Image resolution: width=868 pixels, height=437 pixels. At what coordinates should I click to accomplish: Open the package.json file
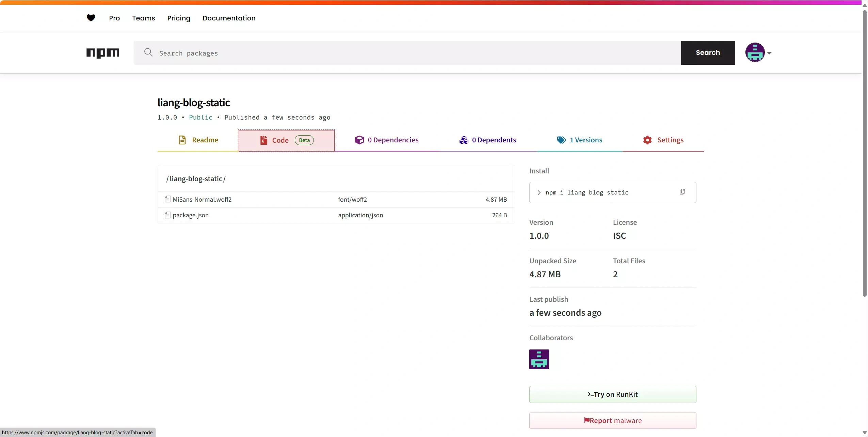tap(191, 215)
